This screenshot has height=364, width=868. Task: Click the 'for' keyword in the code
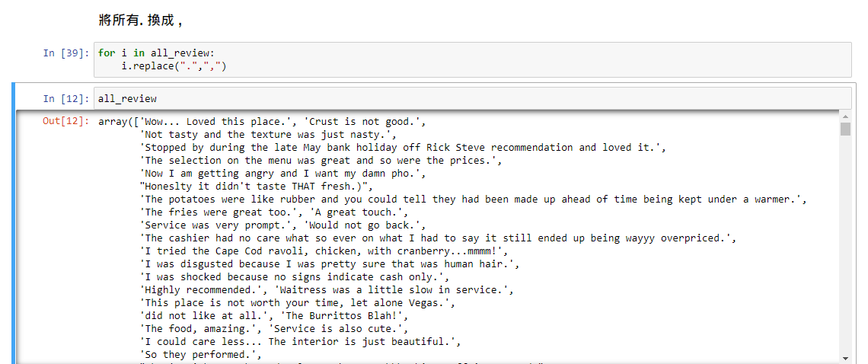(107, 53)
